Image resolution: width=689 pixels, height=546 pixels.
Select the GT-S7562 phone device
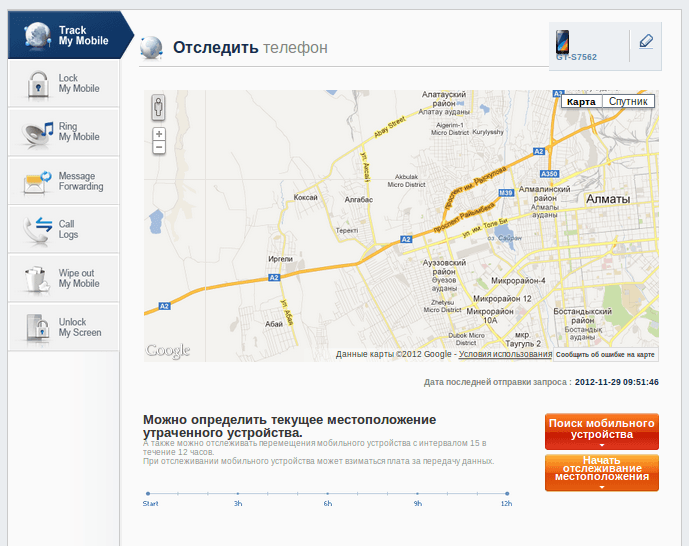pyautogui.click(x=576, y=46)
